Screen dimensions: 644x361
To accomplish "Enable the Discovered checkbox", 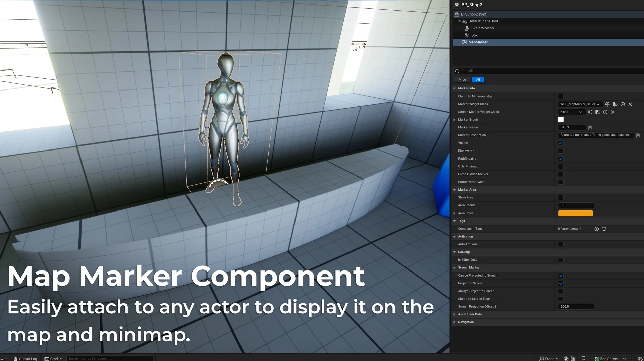I will [560, 151].
